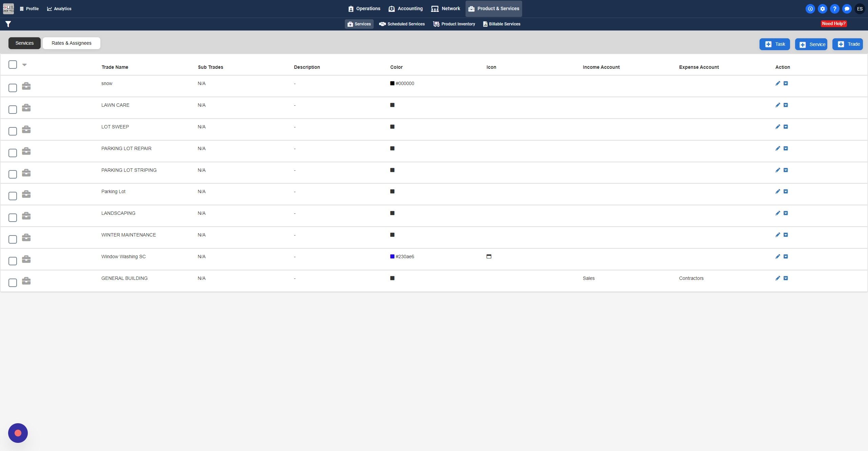
Task: Click the filter funnel icon
Action: 8,24
